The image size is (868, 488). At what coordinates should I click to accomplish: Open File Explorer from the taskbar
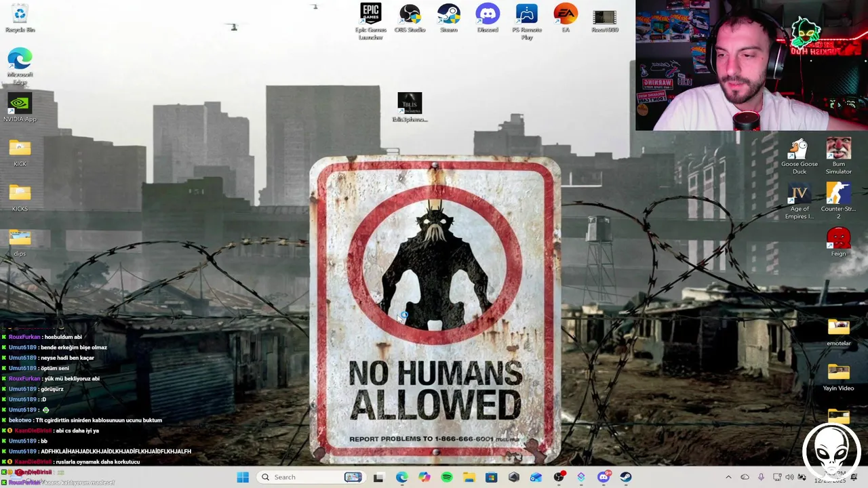(469, 477)
